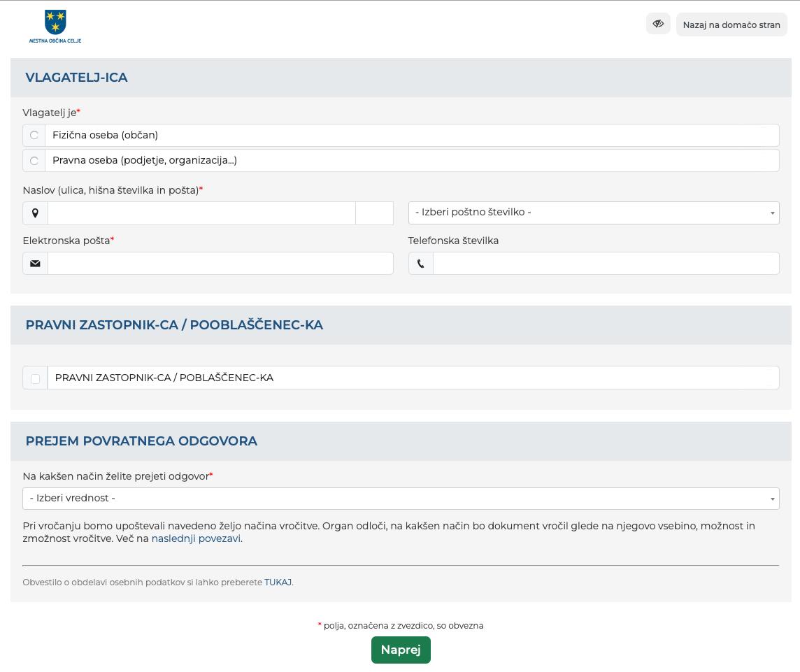
Task: Click the green Naprej button
Action: pos(401,650)
